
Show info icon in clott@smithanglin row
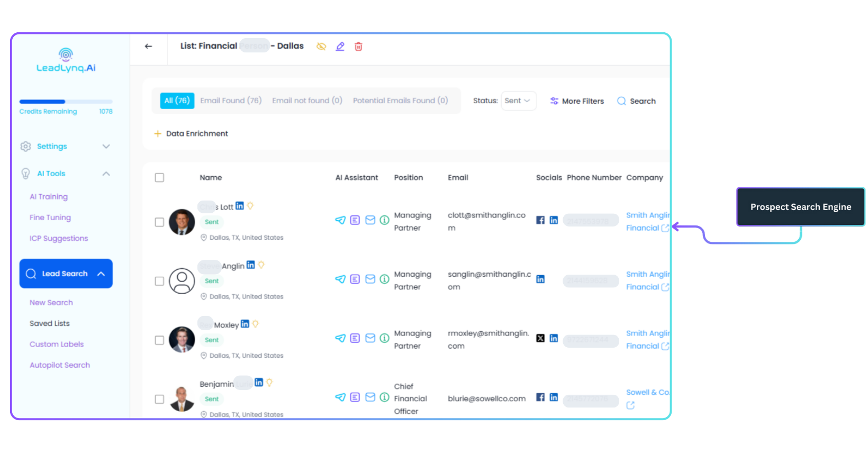(x=385, y=220)
